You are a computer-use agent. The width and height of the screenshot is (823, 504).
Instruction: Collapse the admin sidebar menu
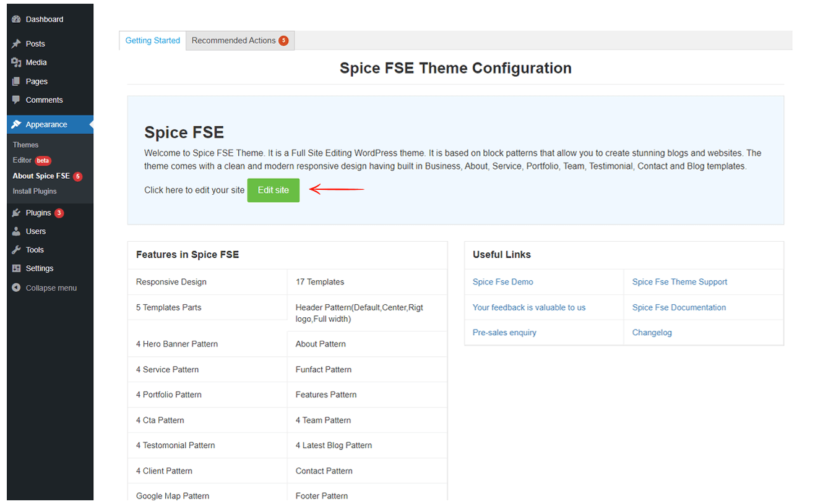(45, 288)
